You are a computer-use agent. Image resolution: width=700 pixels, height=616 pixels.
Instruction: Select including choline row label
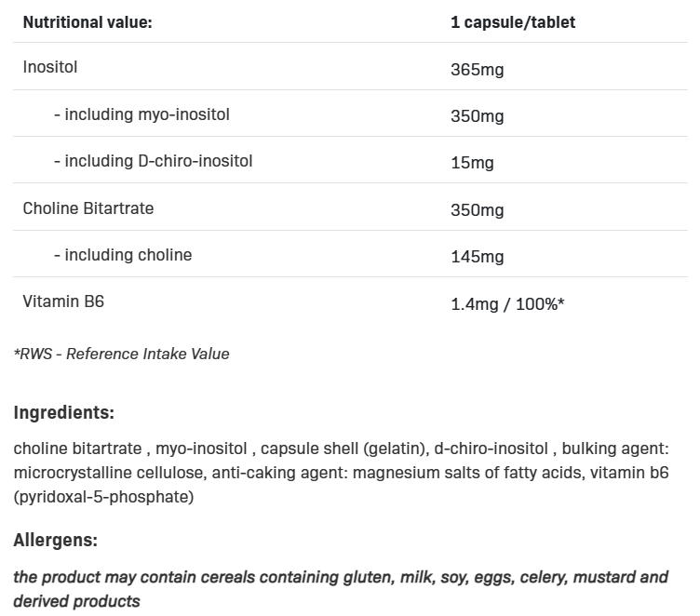[123, 254]
